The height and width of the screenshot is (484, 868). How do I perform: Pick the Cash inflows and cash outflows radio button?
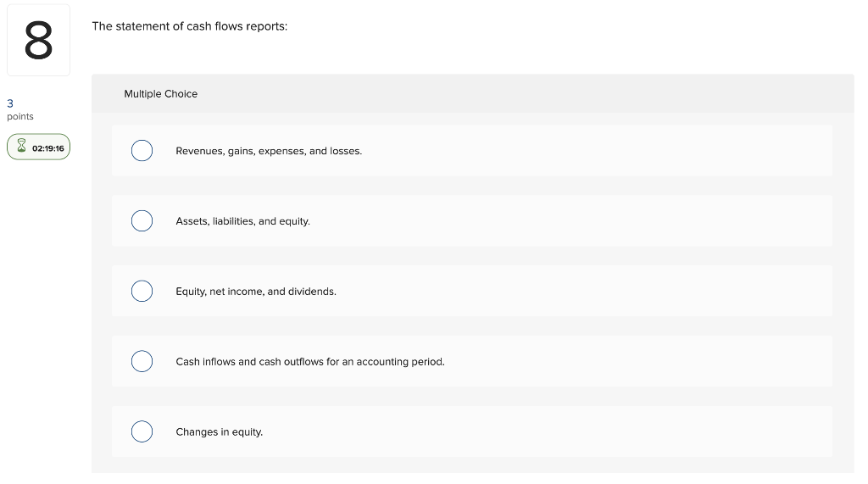142,362
